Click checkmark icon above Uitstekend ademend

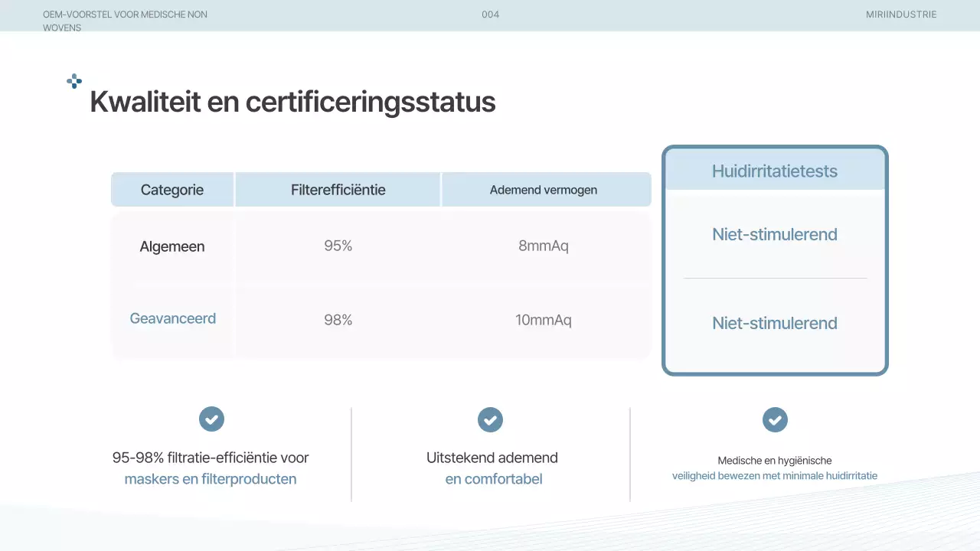pos(490,419)
